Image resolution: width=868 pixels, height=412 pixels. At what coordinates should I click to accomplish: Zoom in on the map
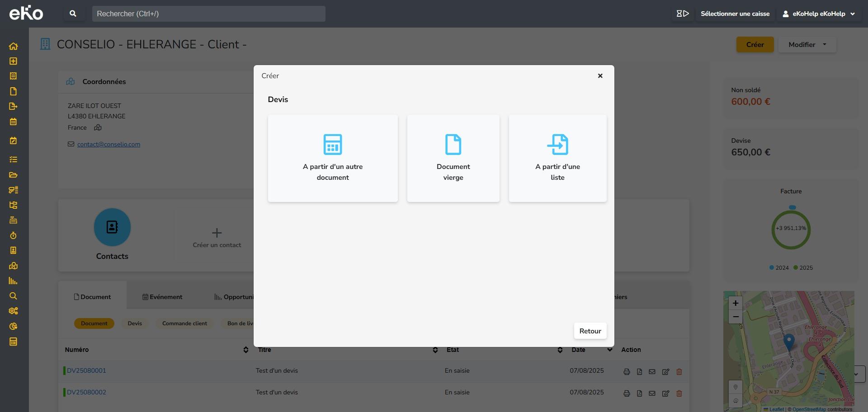click(736, 303)
